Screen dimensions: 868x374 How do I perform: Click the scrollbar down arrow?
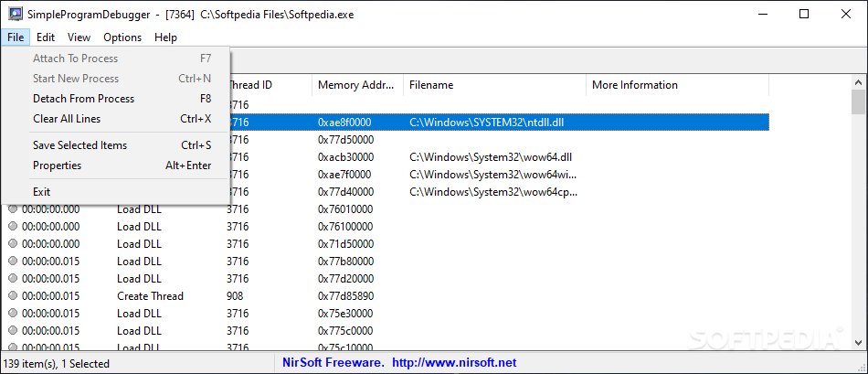coord(859,344)
